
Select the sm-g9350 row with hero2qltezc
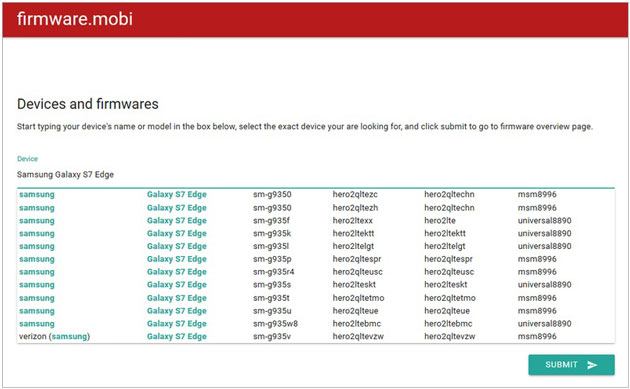(x=316, y=194)
